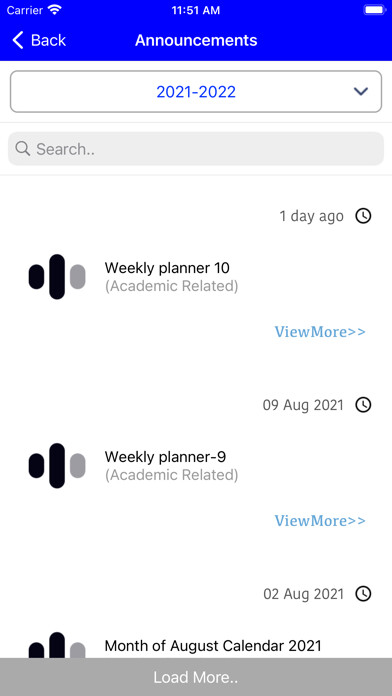Select the Weekly planner-9 announcement logo

coord(57,465)
